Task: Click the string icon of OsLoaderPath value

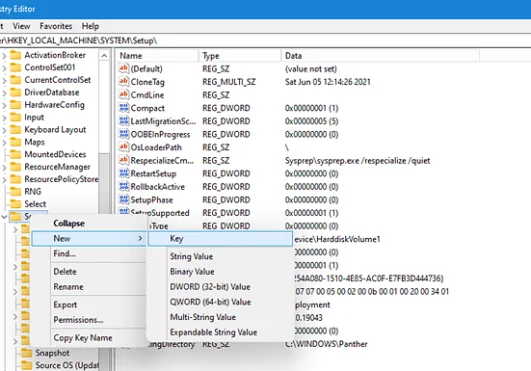Action: tap(124, 147)
